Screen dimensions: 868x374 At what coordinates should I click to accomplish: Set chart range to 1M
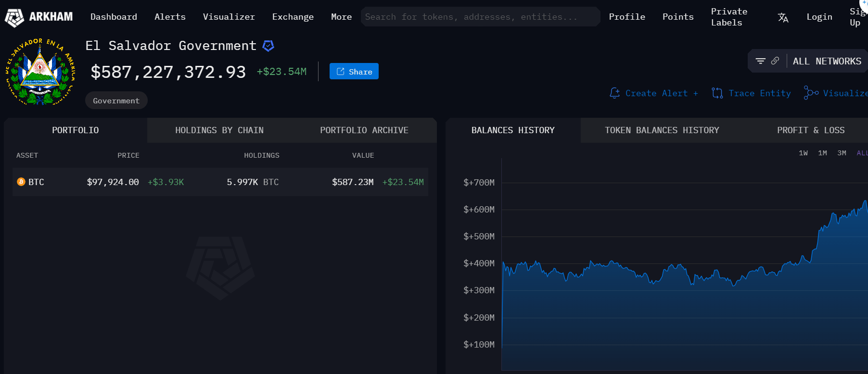[822, 153]
